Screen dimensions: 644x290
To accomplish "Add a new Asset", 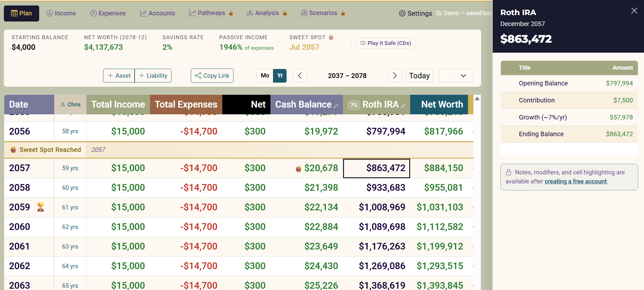I will pyautogui.click(x=119, y=75).
